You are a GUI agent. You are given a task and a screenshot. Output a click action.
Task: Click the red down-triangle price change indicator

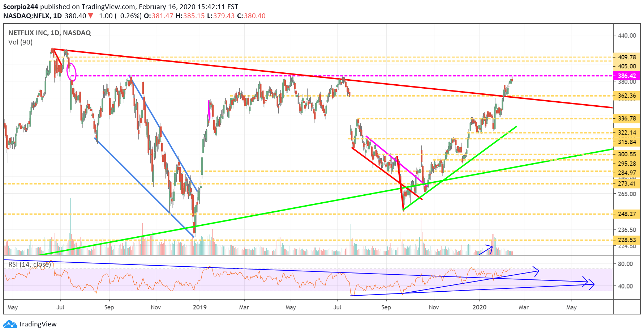[x=91, y=16]
